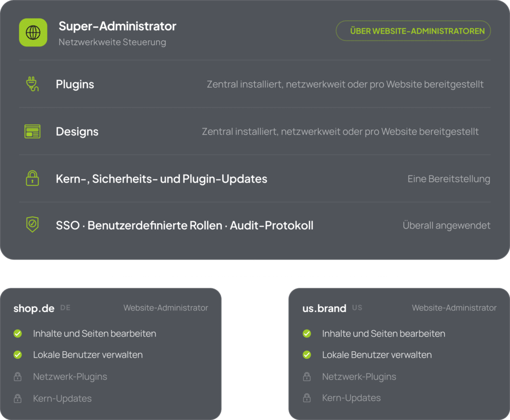This screenshot has height=420, width=510.
Task: Open the Über Website-Administratoren button
Action: coord(413,31)
